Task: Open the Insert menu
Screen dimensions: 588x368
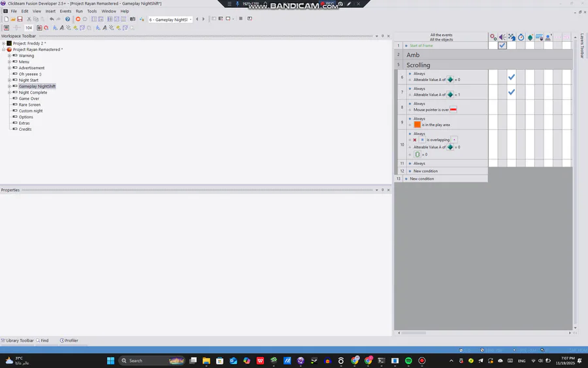Action: (50, 11)
